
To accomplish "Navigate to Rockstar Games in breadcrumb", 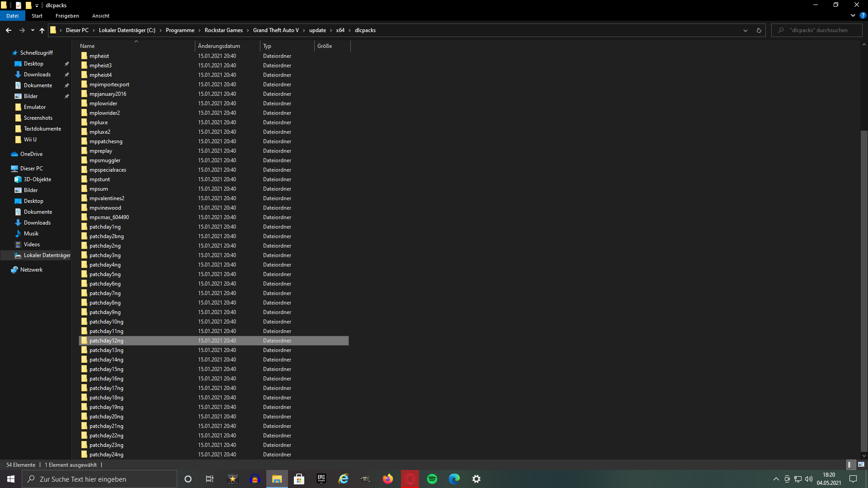I will [223, 30].
